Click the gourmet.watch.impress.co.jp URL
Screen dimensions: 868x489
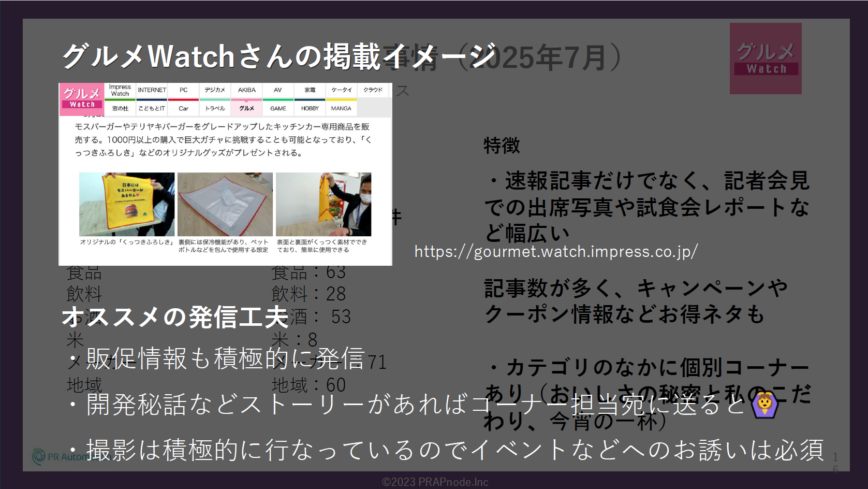(556, 252)
